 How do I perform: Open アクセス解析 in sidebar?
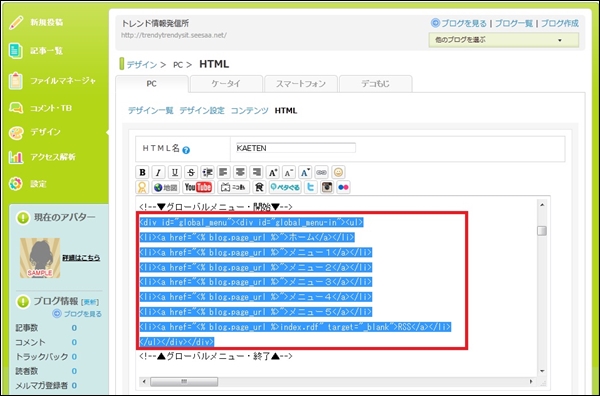tap(53, 157)
